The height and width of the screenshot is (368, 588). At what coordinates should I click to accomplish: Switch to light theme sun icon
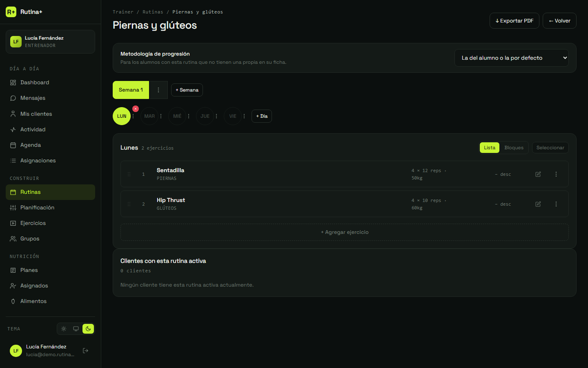tap(64, 329)
